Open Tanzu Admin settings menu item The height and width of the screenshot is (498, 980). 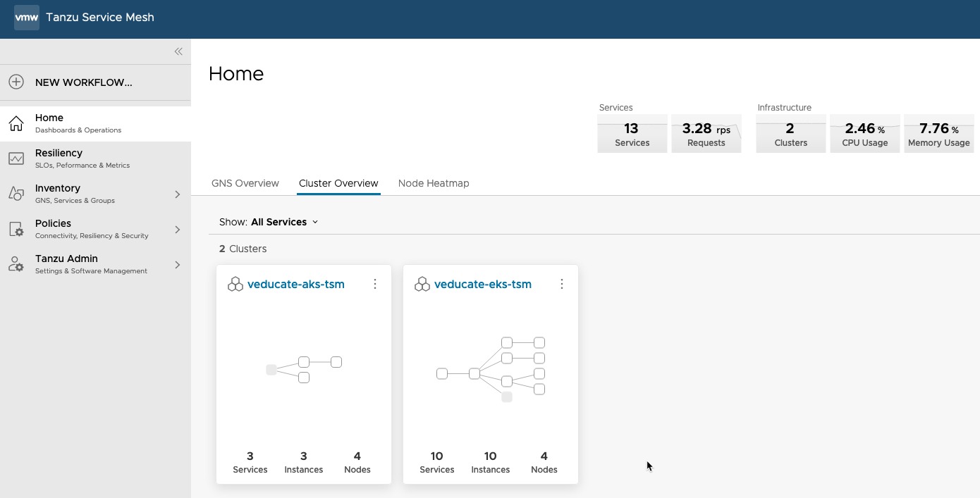95,264
